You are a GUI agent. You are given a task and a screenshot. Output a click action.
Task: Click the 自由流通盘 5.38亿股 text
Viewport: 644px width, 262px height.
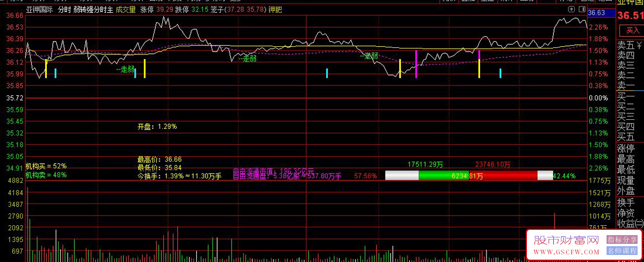287,176
